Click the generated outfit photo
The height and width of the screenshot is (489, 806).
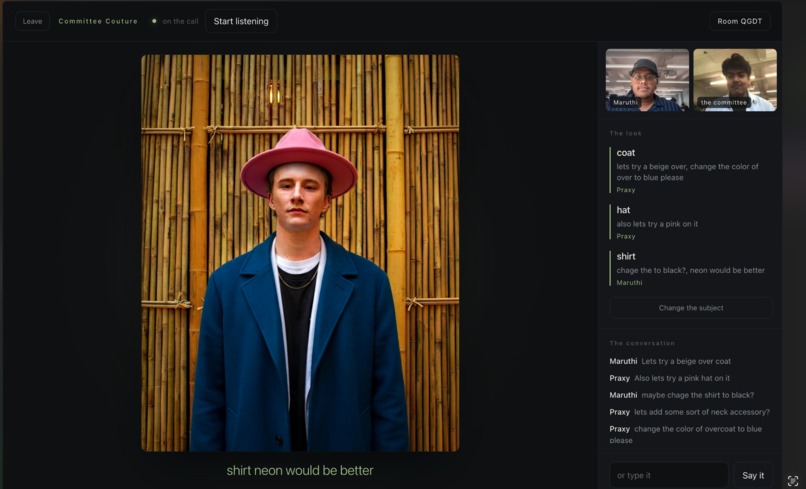coord(300,253)
